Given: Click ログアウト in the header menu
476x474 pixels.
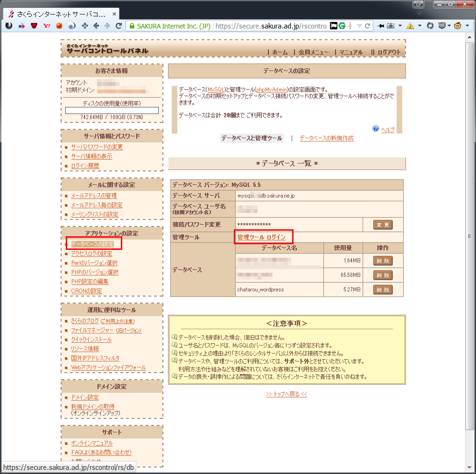Looking at the screenshot, I should (x=389, y=52).
